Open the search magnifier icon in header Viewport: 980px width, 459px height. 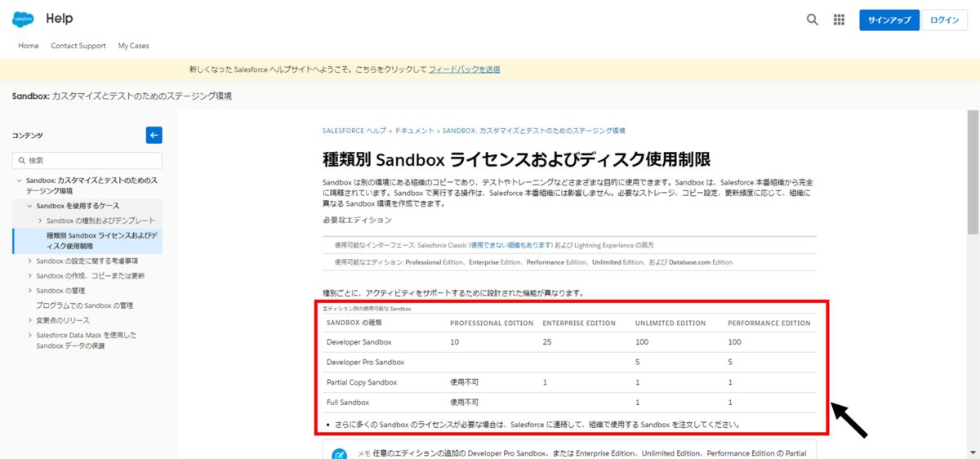[x=813, y=20]
